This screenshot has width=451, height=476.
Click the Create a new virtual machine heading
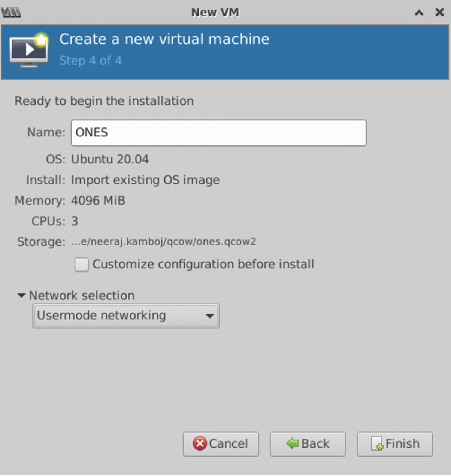(x=164, y=39)
